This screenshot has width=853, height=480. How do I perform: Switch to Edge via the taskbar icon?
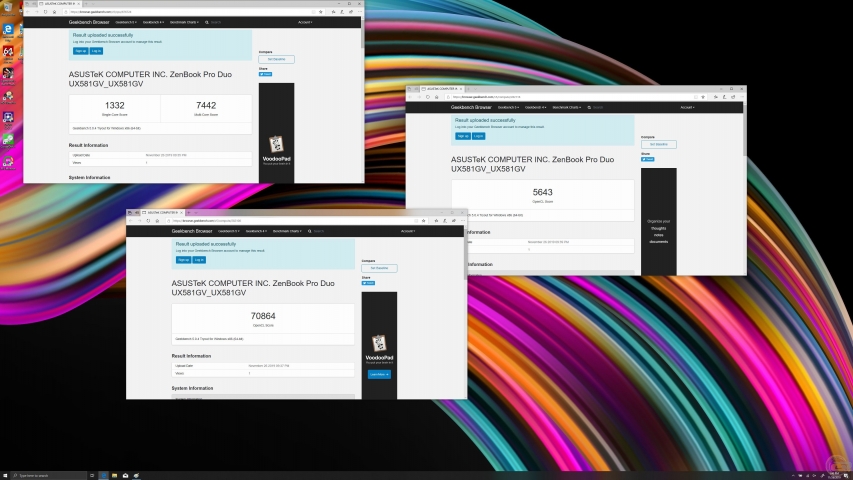coord(103,475)
